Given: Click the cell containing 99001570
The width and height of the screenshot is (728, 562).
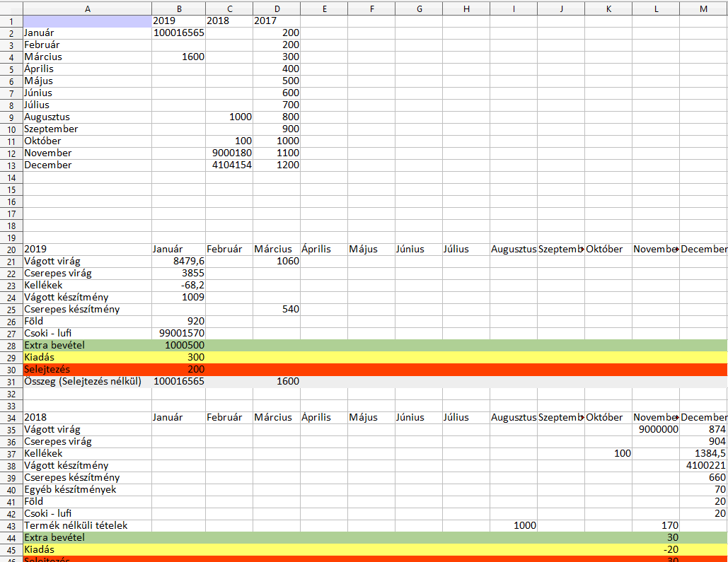Looking at the screenshot, I should coord(178,333).
